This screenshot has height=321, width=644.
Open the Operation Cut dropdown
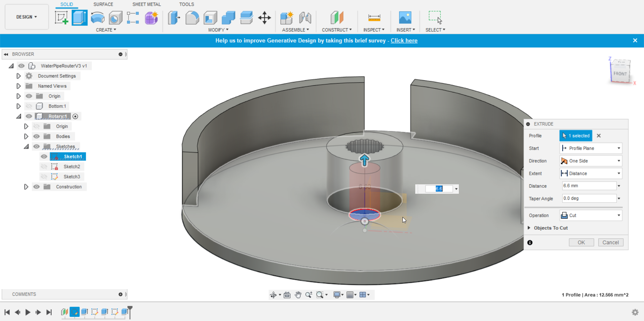(x=591, y=215)
